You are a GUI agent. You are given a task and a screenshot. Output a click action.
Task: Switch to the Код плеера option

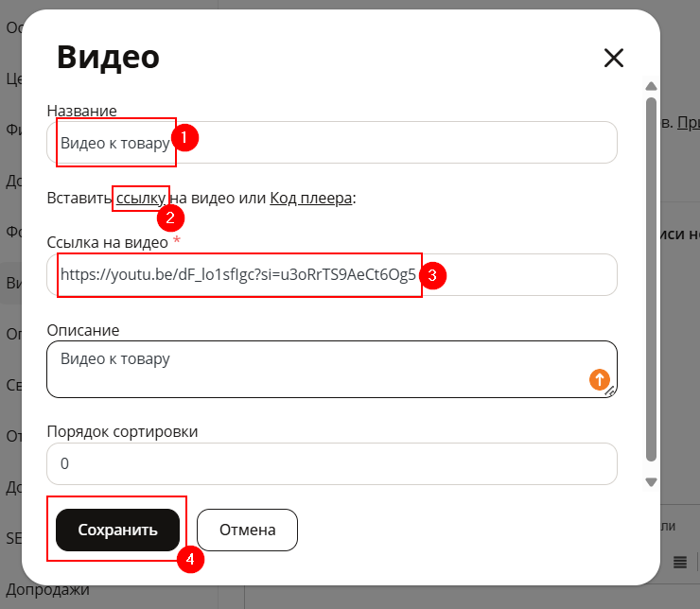tap(310, 198)
